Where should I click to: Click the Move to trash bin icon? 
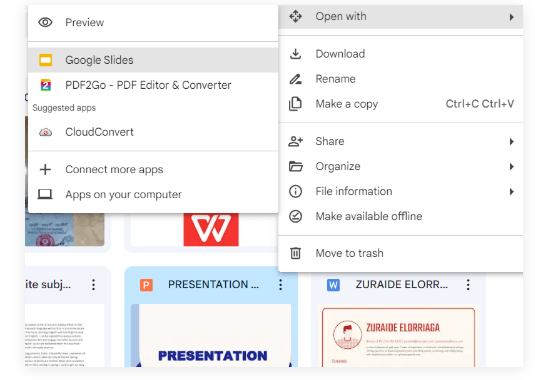pos(295,253)
